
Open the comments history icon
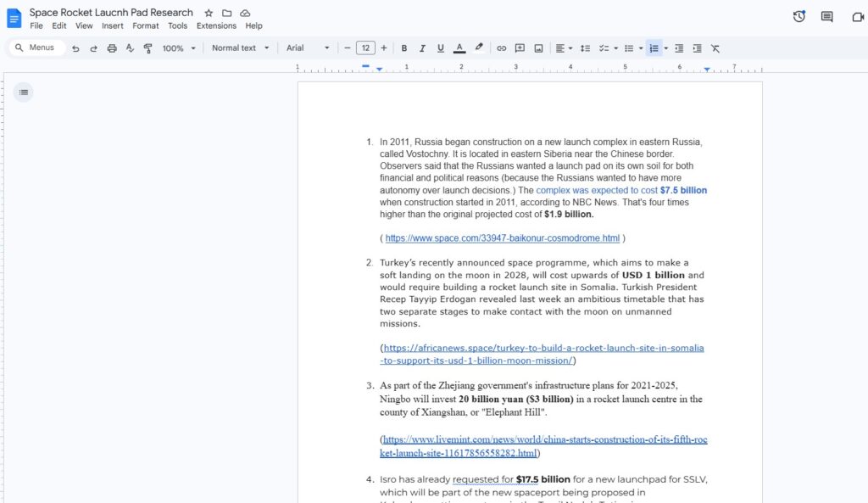(827, 17)
